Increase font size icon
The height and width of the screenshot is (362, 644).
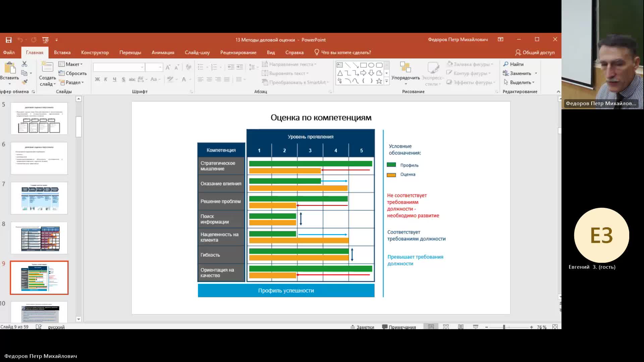[x=168, y=67]
